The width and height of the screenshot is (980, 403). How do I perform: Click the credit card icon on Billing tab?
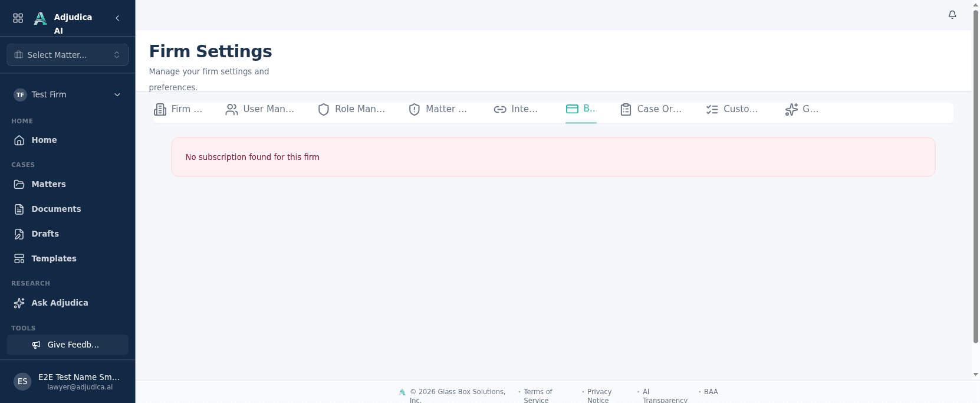coord(572,109)
